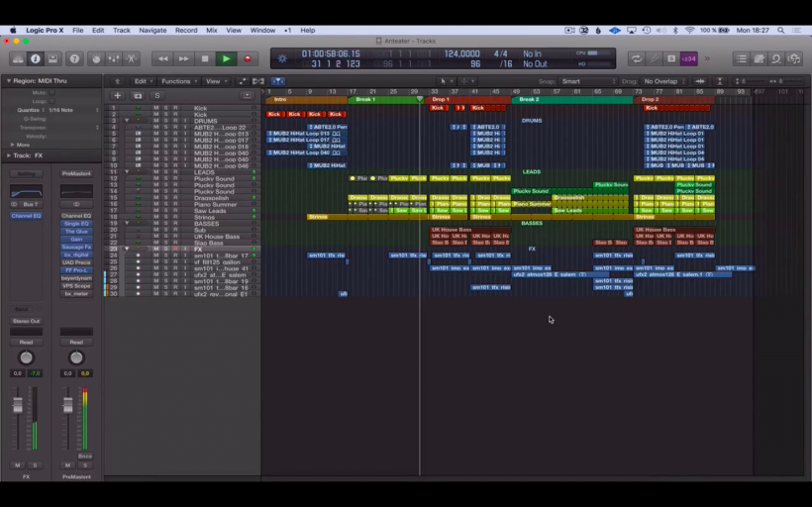Viewport: 812px width, 507px height.
Task: Click the vertical auto zoom button
Action: tap(720, 81)
